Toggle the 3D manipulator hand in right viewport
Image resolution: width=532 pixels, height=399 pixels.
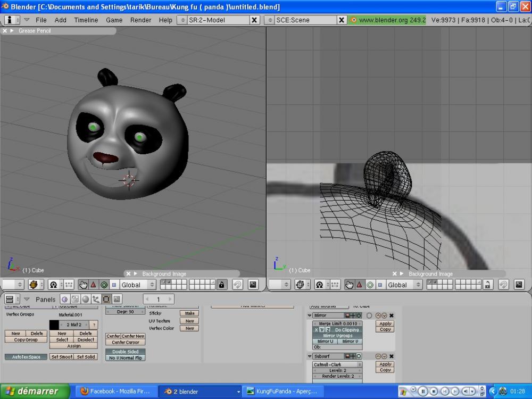tap(350, 285)
